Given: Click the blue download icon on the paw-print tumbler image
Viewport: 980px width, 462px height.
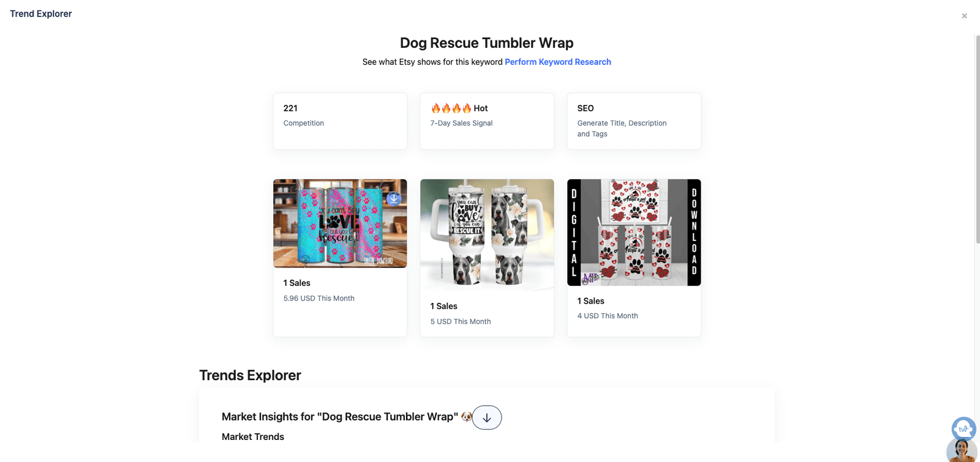Looking at the screenshot, I should pyautogui.click(x=394, y=198).
